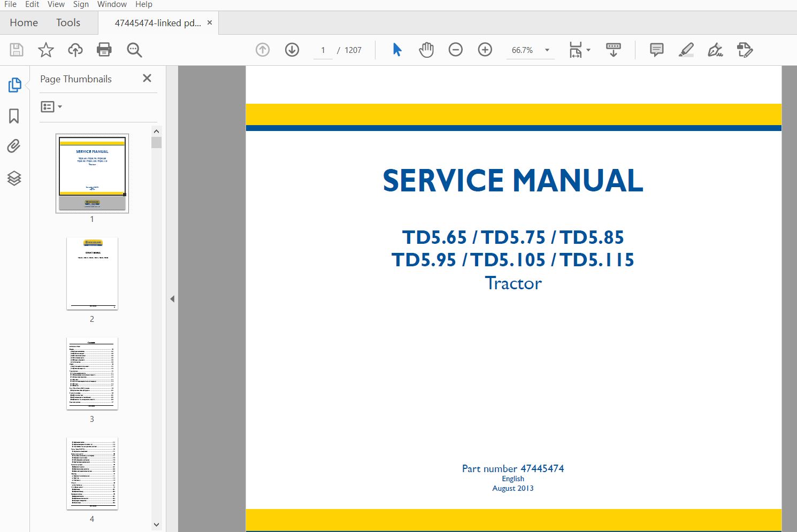Open the File menu

[x=10, y=4]
